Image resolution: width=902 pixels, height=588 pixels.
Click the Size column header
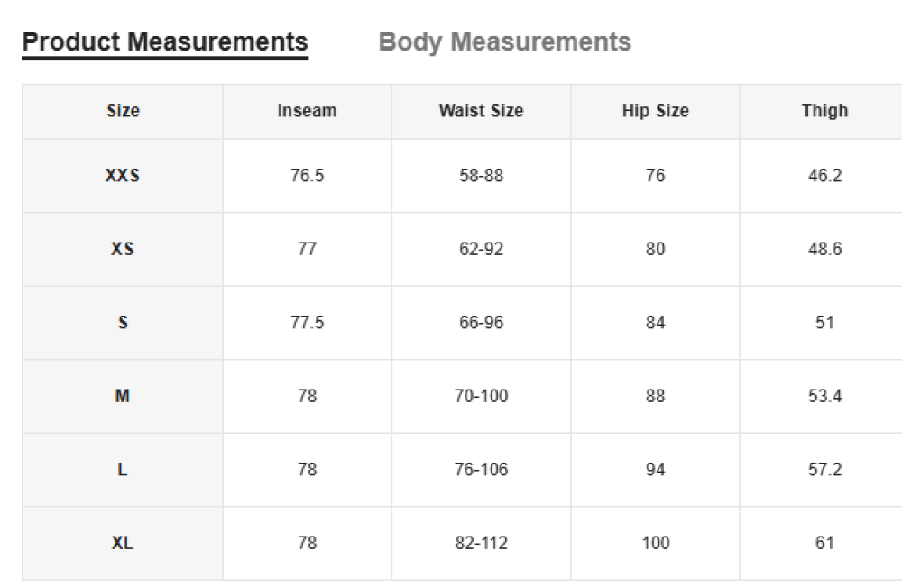click(123, 111)
